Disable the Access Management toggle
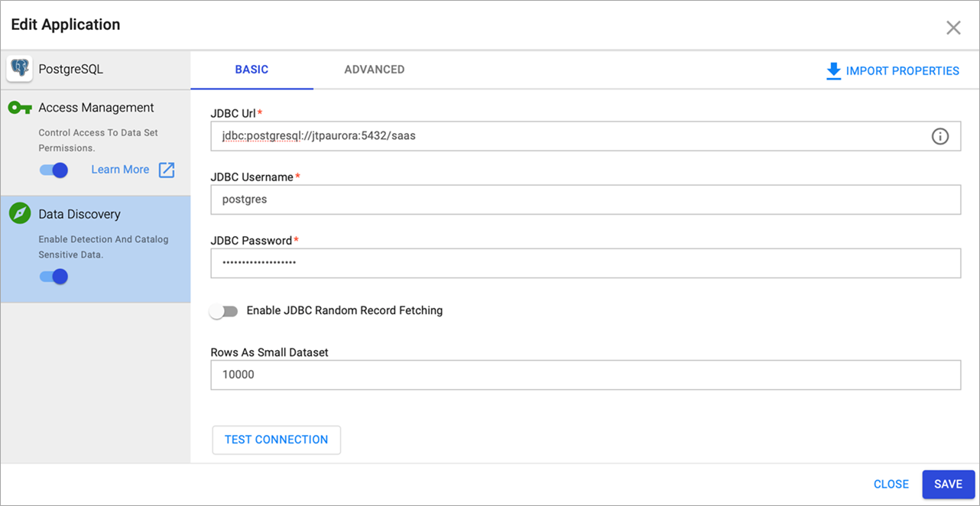 [53, 170]
